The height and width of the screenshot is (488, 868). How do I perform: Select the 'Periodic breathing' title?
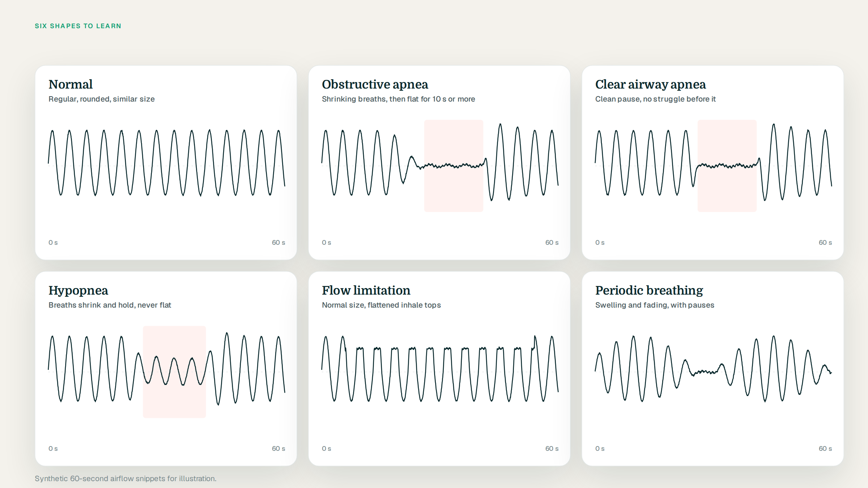point(649,291)
